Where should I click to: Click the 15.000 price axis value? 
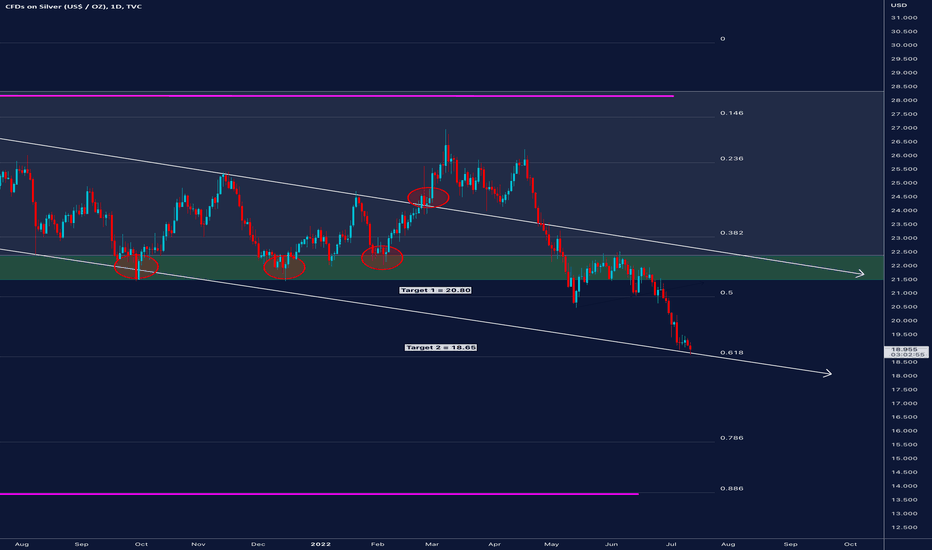tap(903, 458)
